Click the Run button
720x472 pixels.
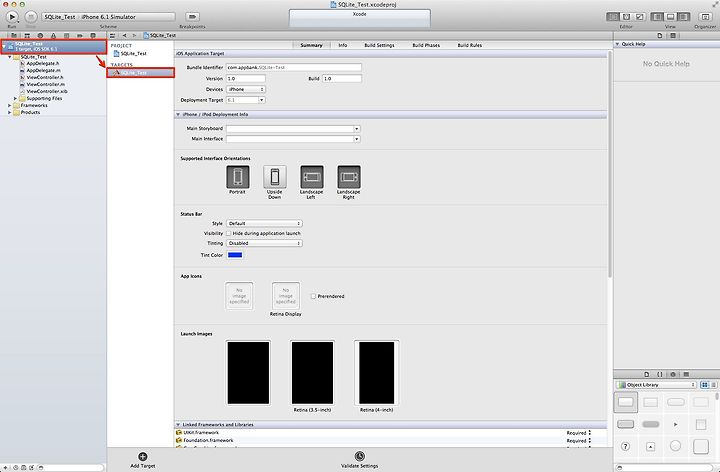click(x=12, y=17)
